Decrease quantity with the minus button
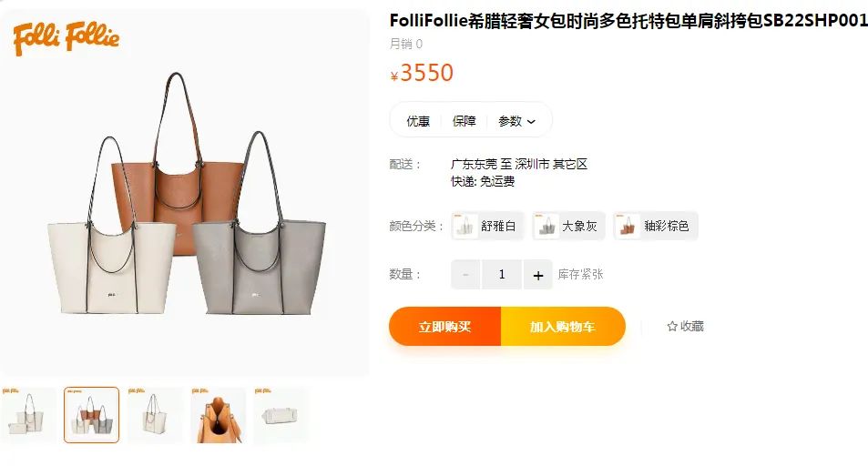The image size is (868, 476). pos(465,275)
